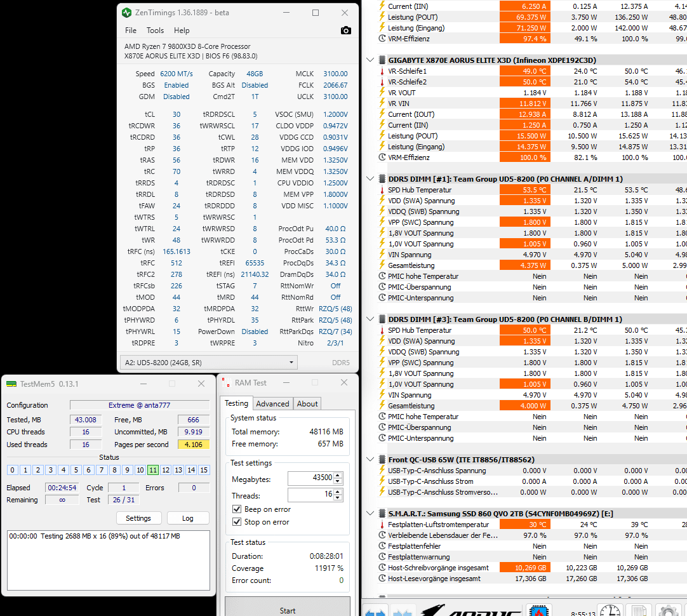This screenshot has height=616, width=687.
Task: Click the collapse arrows icon in HWiNFO toolbar
Action: pos(402,612)
